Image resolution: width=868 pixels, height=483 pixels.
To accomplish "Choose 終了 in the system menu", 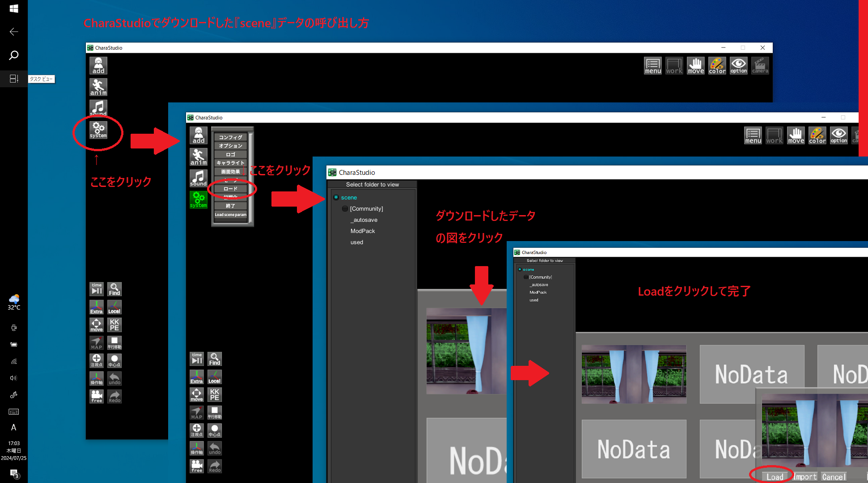I will click(230, 206).
